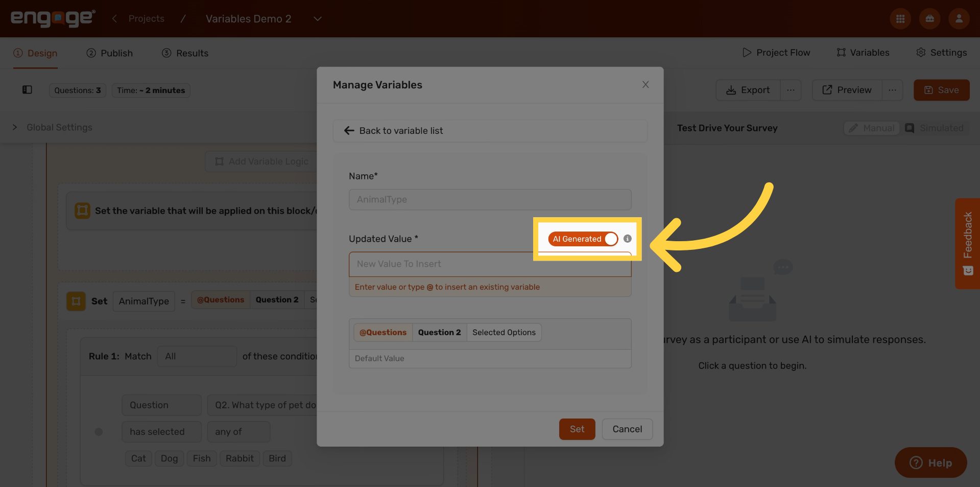Cancel the Manage Variables dialog
Viewport: 980px width, 487px height.
coord(627,429)
